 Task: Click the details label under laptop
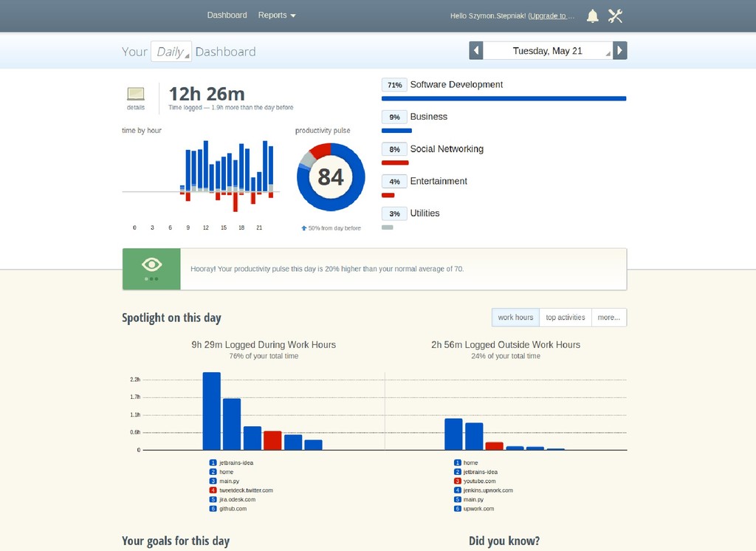136,107
